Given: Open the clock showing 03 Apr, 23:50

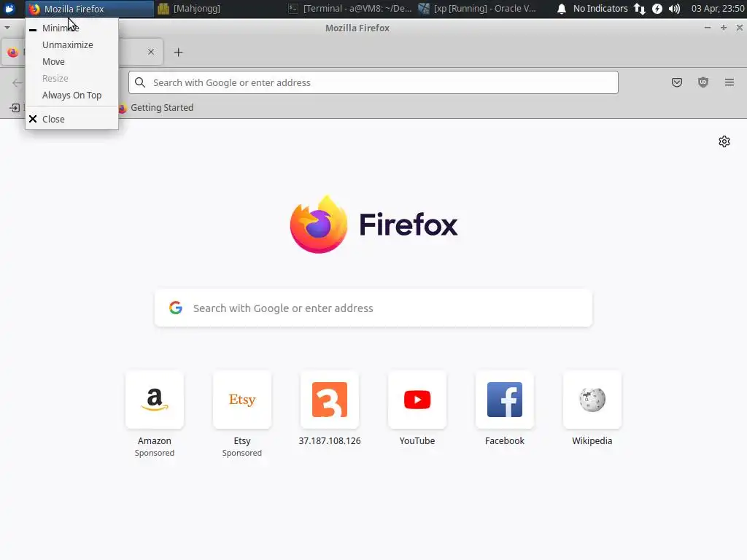Looking at the screenshot, I should [718, 9].
